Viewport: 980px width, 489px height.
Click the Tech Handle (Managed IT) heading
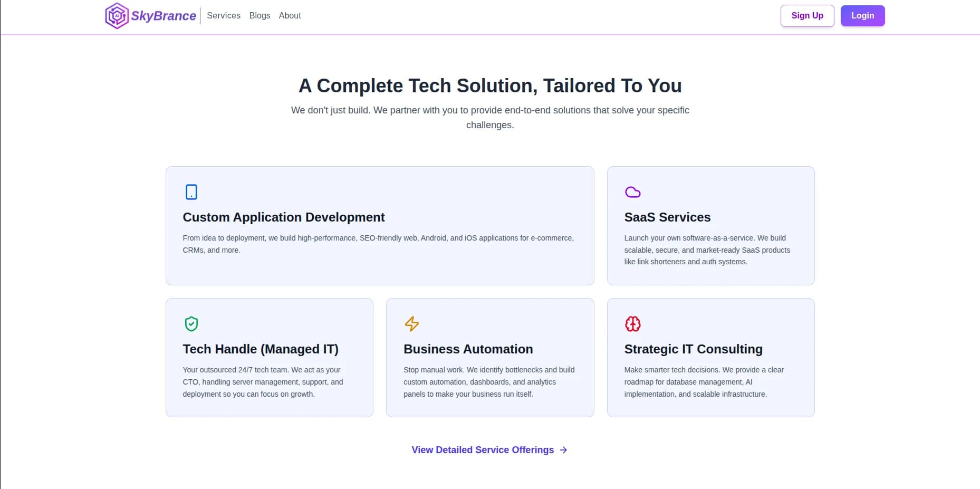coord(261,349)
